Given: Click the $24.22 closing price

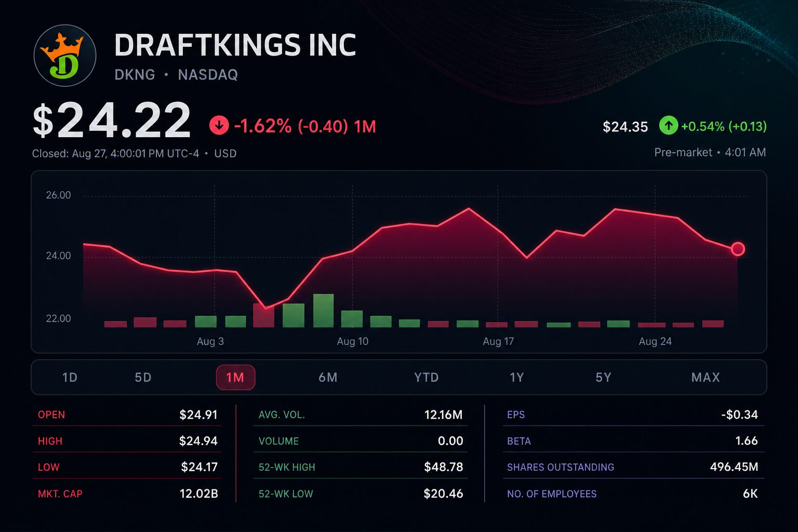Looking at the screenshot, I should pyautogui.click(x=112, y=121).
